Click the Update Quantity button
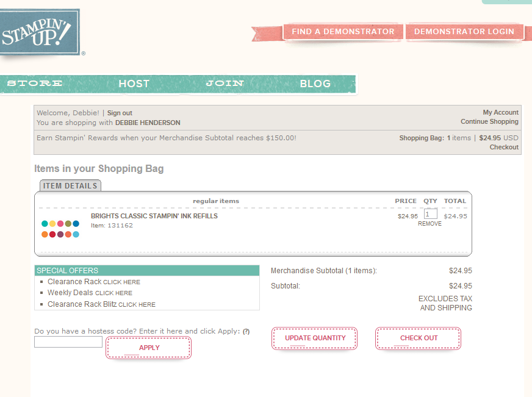The width and height of the screenshot is (532, 397). (x=315, y=338)
